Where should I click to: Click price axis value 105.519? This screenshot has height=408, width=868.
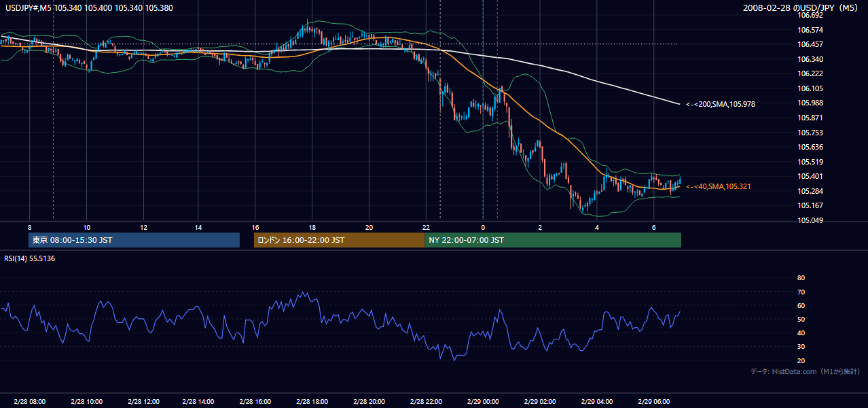(x=811, y=162)
